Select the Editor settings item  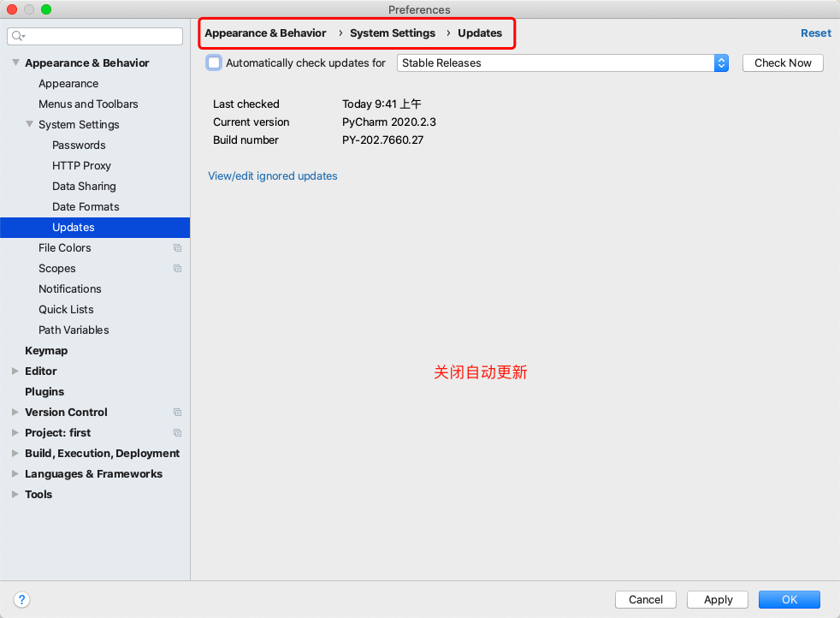point(41,371)
